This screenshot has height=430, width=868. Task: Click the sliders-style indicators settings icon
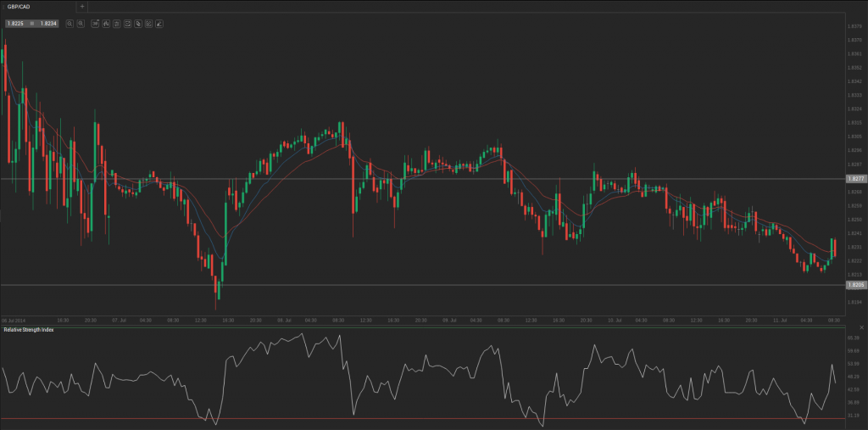pyautogui.click(x=116, y=24)
